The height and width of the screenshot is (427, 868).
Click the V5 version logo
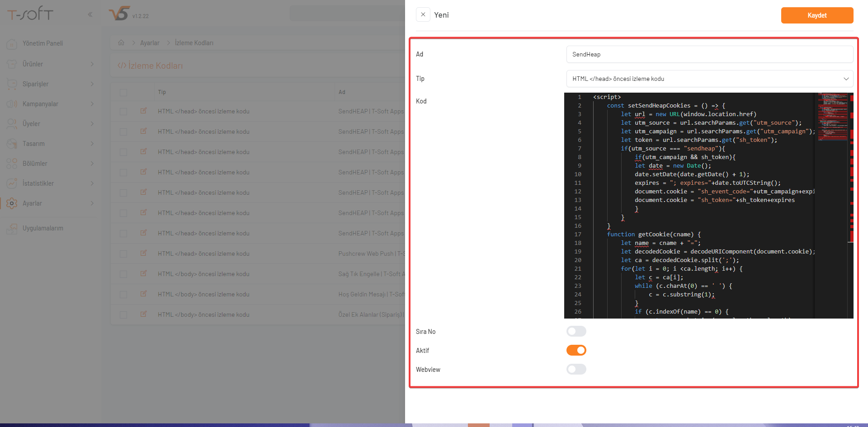pyautogui.click(x=119, y=14)
